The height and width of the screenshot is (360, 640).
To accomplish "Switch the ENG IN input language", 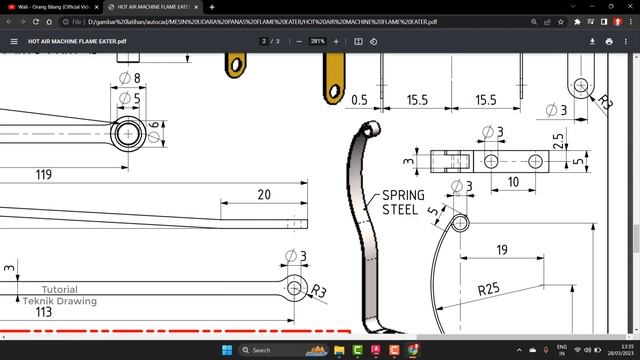I will pos(562,350).
